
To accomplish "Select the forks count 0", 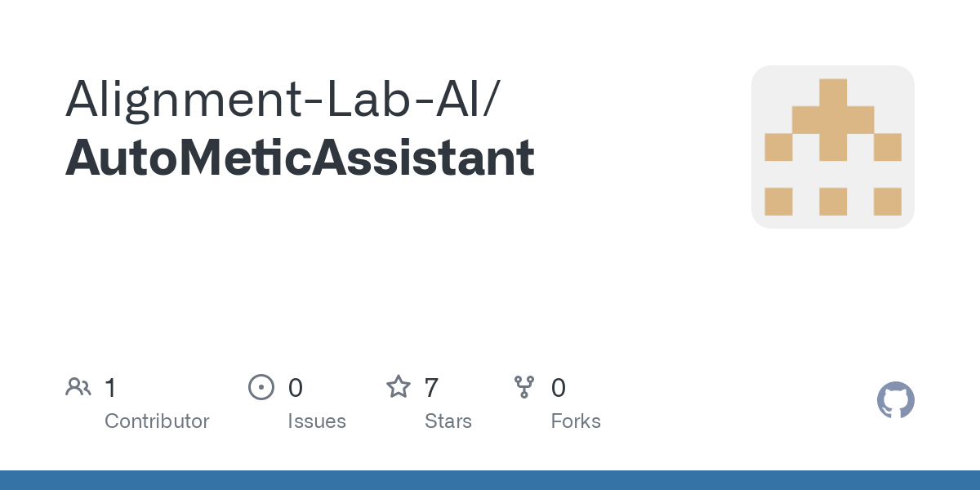I will click(559, 388).
